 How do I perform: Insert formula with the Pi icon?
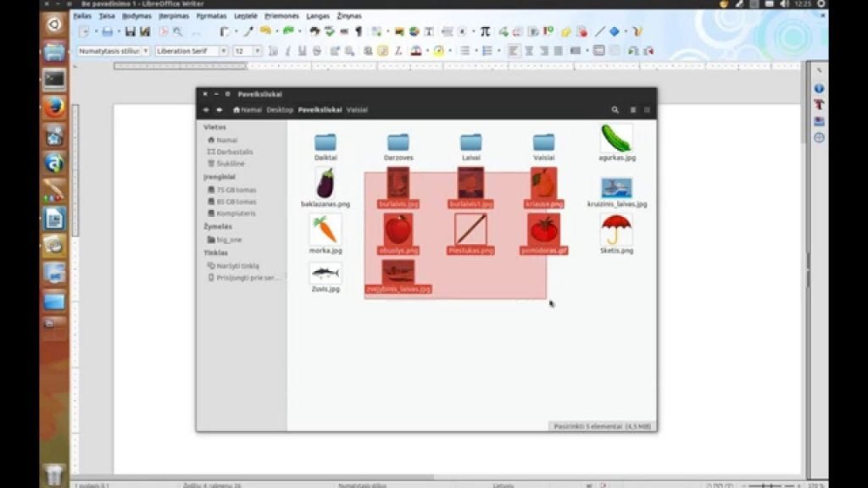[485, 32]
